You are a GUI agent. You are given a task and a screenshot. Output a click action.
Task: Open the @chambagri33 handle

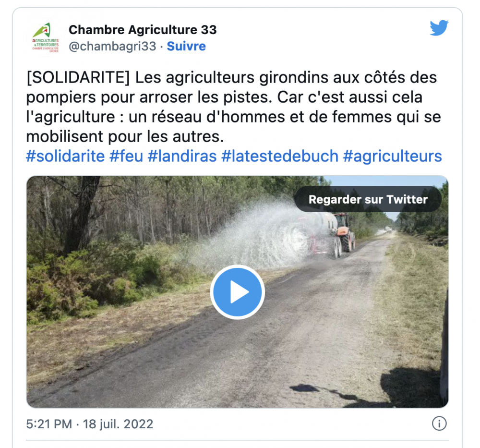click(x=113, y=46)
